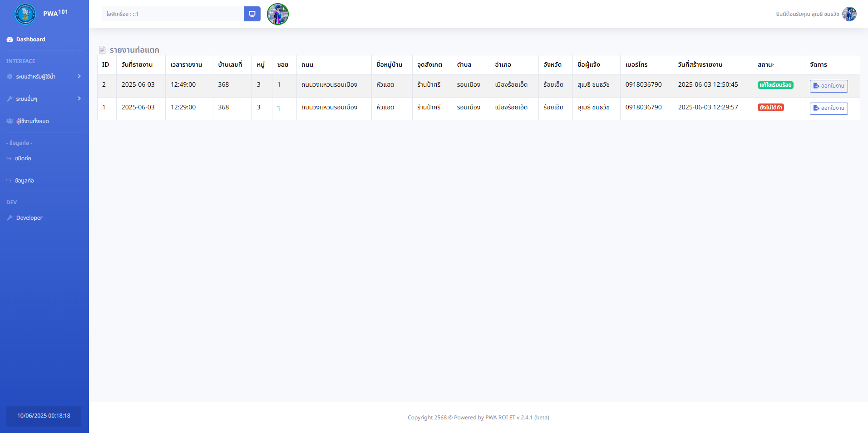Click the round avatar beside the search bar
The height and width of the screenshot is (433, 868).
click(278, 14)
